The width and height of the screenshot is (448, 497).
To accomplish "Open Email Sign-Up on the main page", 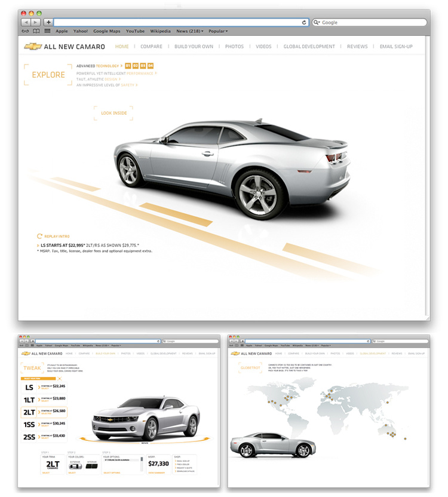I will click(396, 47).
